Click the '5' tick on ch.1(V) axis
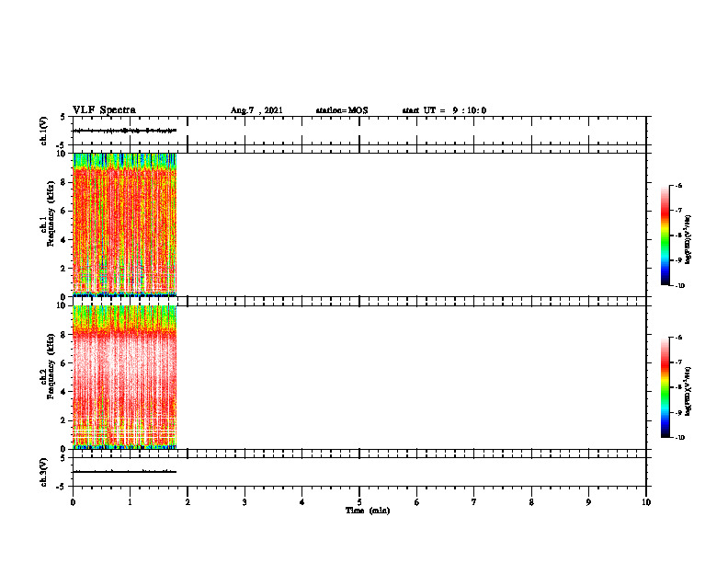 click(x=63, y=117)
